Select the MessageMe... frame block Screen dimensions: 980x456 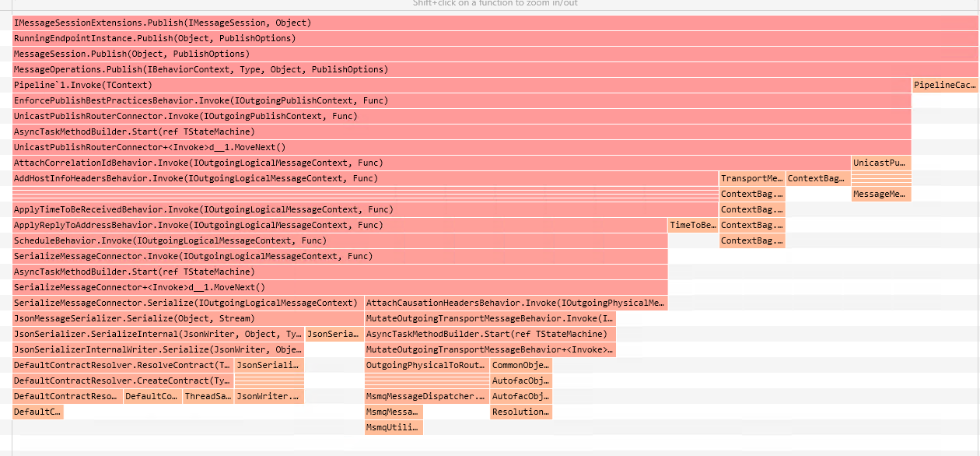coord(880,194)
